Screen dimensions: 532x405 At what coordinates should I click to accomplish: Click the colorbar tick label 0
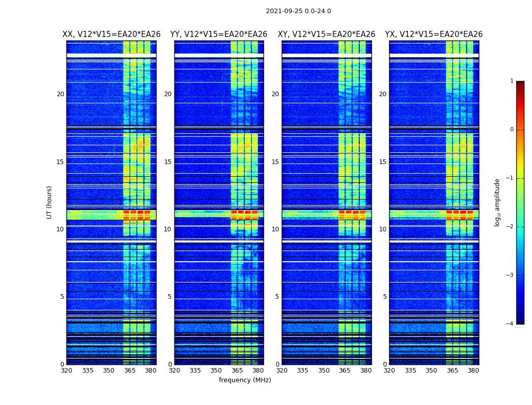coord(512,130)
